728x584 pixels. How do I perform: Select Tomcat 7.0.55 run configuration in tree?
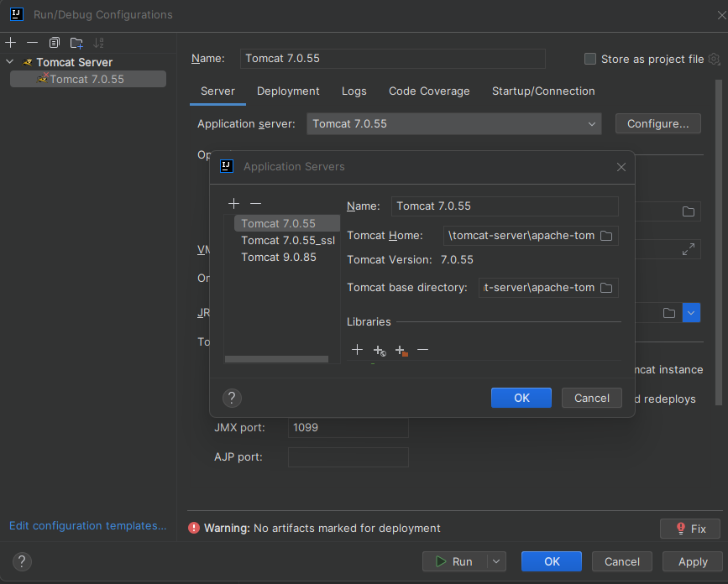88,79
